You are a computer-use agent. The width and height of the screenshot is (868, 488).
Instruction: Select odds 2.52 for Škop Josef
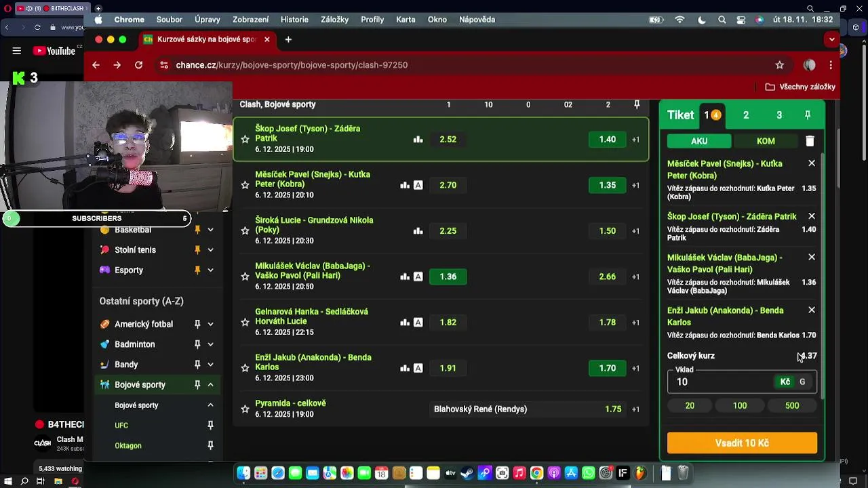click(x=448, y=139)
